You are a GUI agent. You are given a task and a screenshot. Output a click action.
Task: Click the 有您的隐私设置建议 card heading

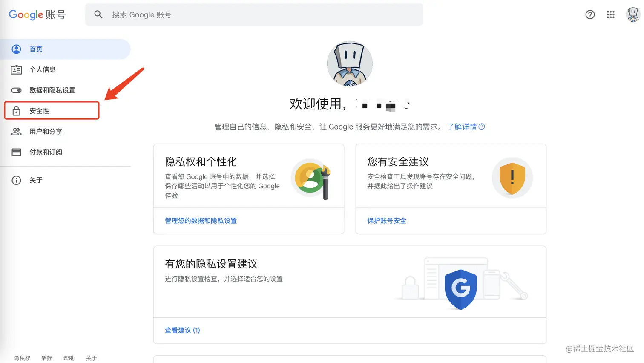[x=211, y=264]
